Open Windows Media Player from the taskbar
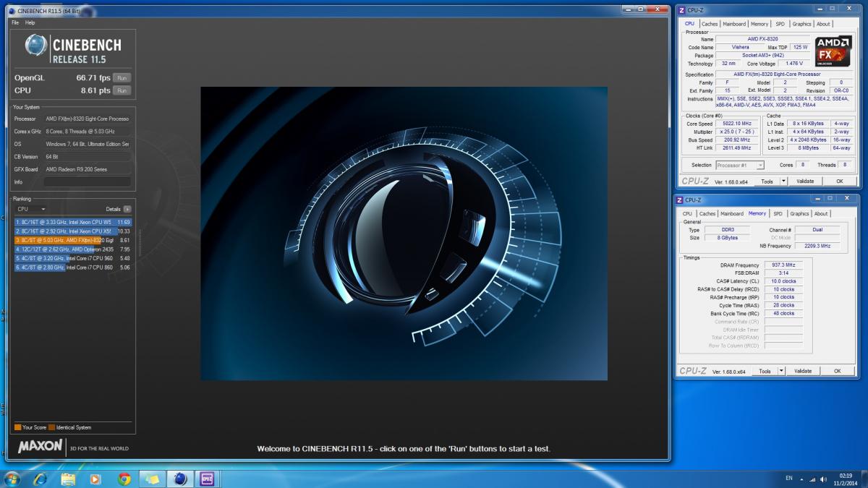This screenshot has height=488, width=868. pos(95,479)
